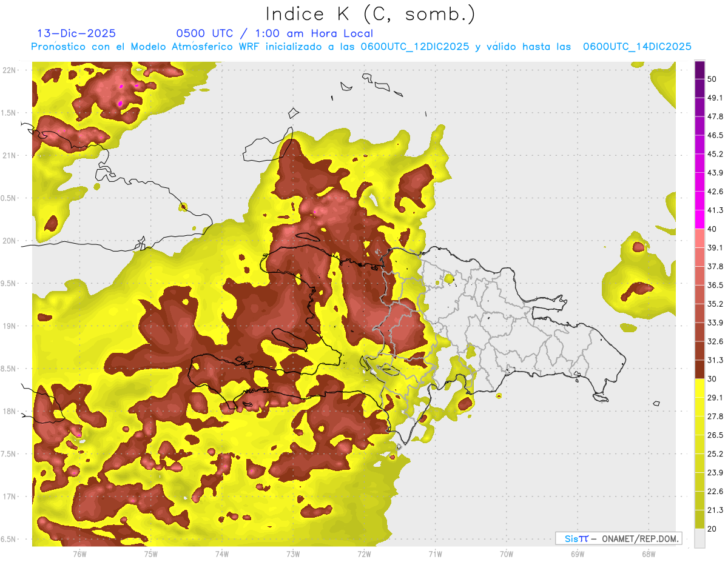Click the "70W" longitude label
This screenshot has height=562, width=728.
coord(506,553)
